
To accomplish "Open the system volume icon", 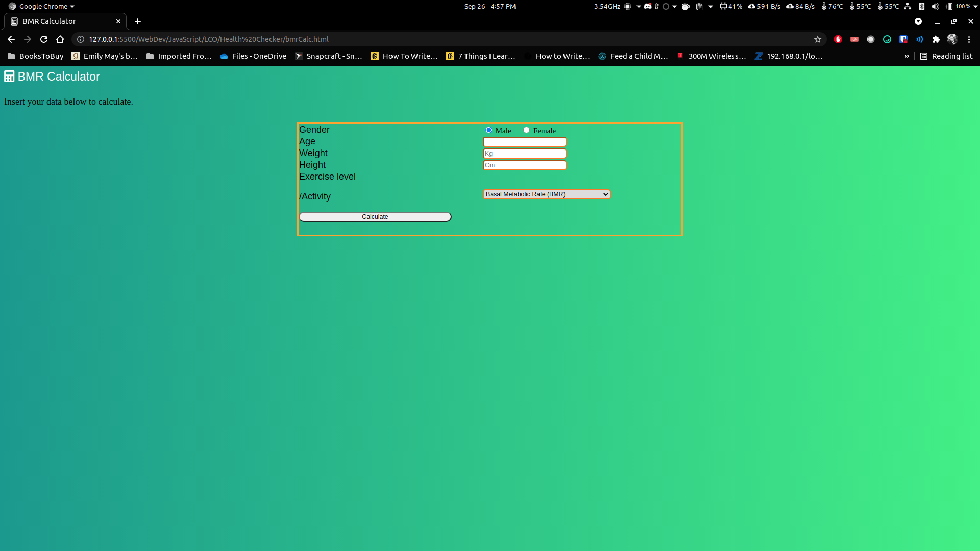I will pyautogui.click(x=935, y=6).
